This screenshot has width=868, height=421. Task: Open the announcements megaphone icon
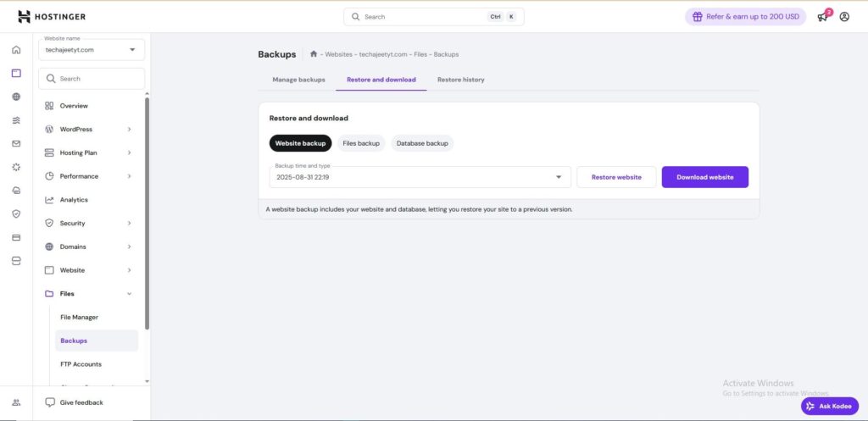point(821,17)
